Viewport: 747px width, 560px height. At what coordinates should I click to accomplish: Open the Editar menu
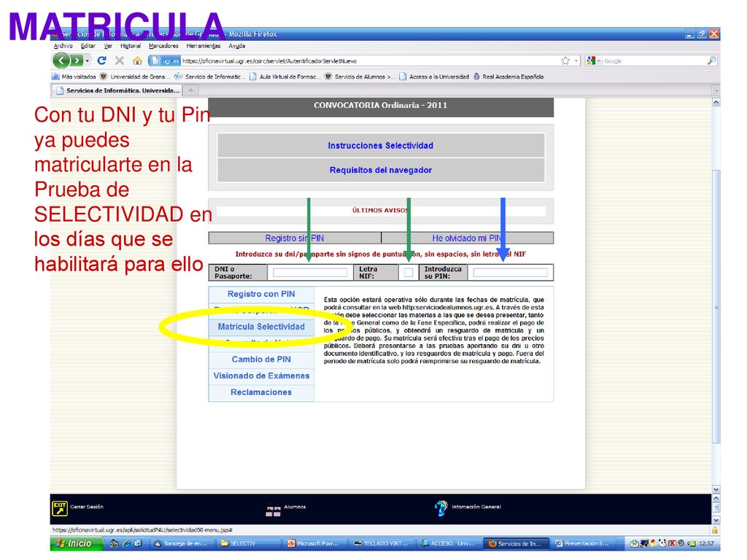click(x=88, y=46)
